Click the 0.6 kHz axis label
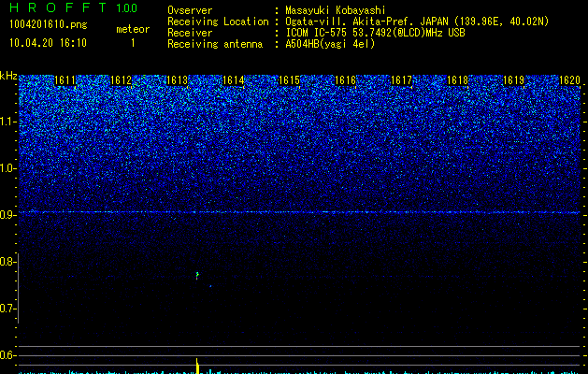The height and width of the screenshot is (374, 588). pyautogui.click(x=8, y=355)
